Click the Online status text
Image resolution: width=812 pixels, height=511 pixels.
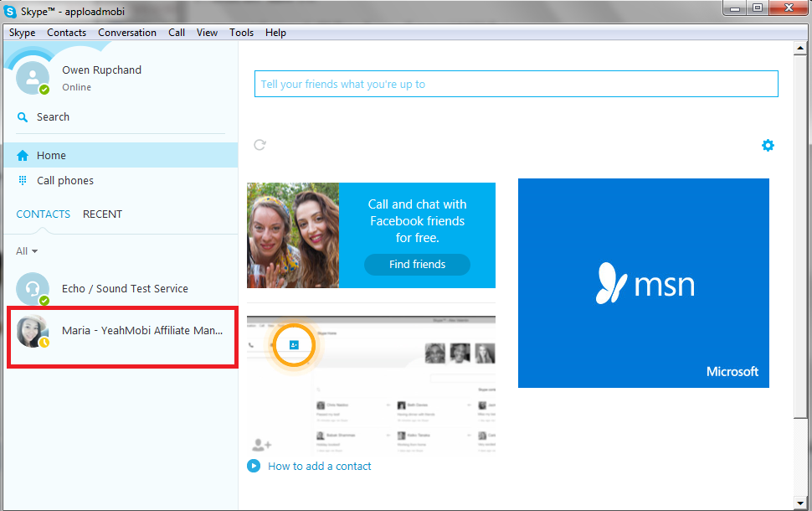pos(77,88)
